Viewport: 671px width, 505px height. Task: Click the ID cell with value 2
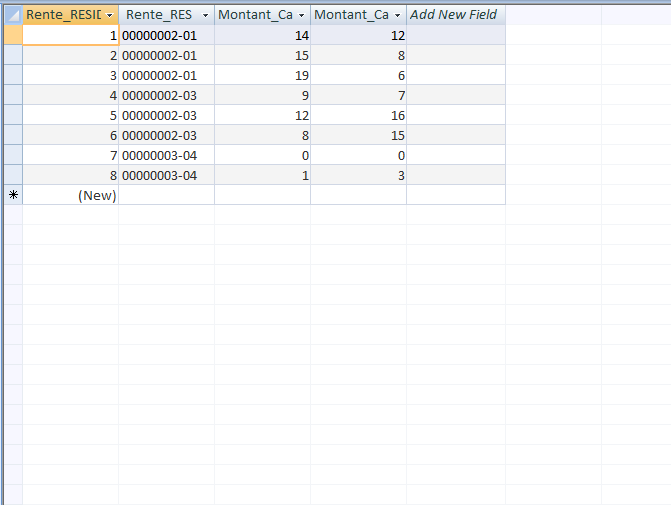(x=70, y=55)
